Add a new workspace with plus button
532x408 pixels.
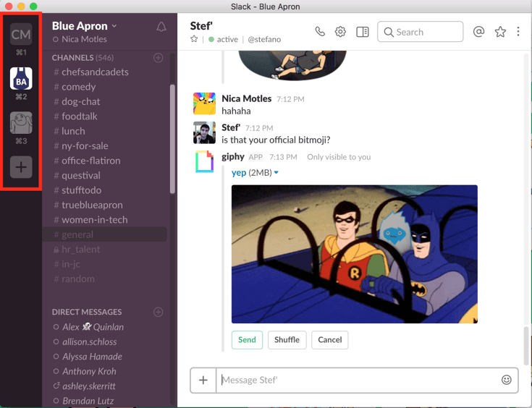21,167
